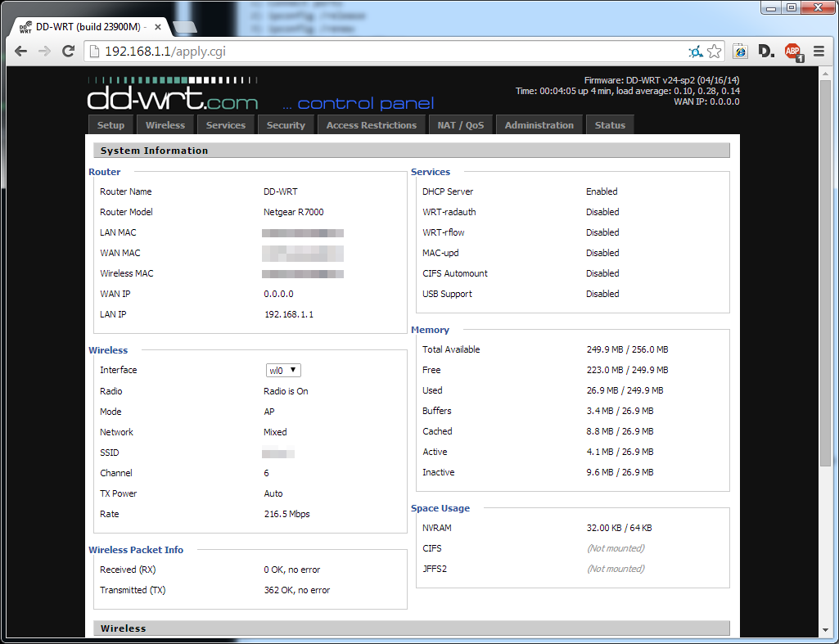Click the forward navigation arrow

[44, 51]
